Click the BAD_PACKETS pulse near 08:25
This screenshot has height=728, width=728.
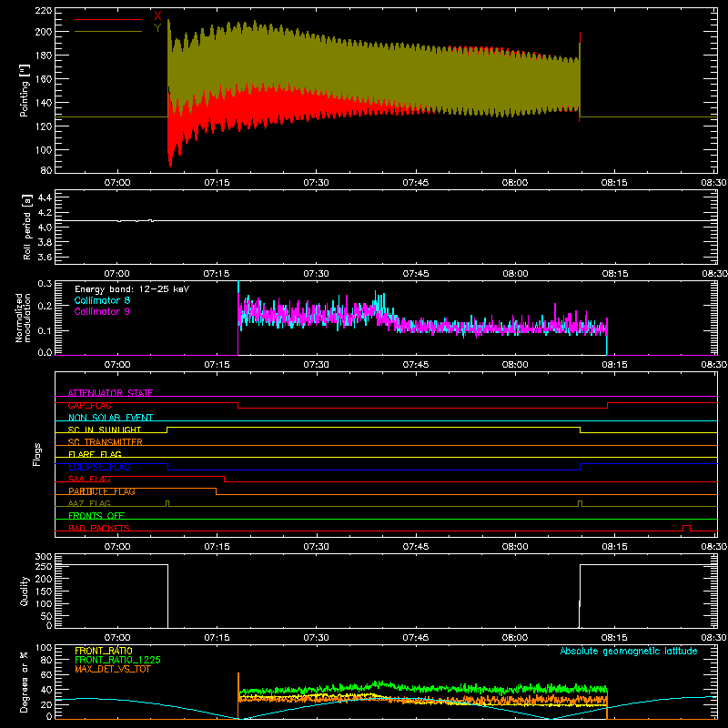click(686, 528)
